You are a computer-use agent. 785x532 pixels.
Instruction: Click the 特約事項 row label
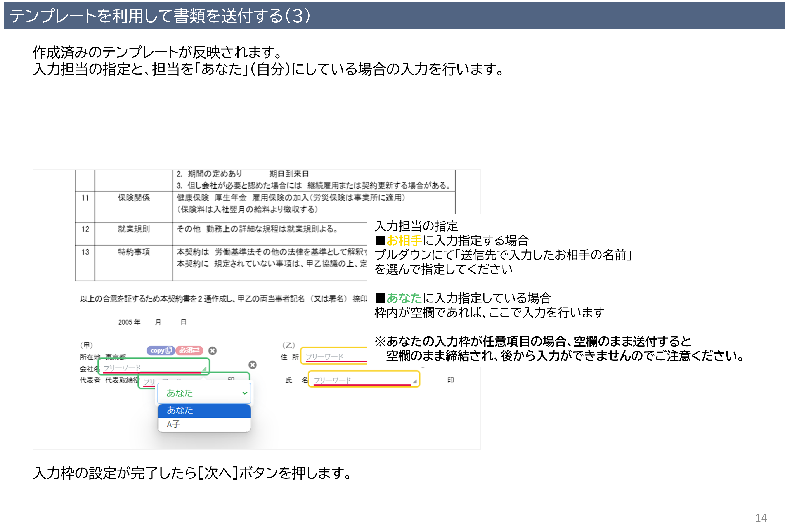[134, 252]
